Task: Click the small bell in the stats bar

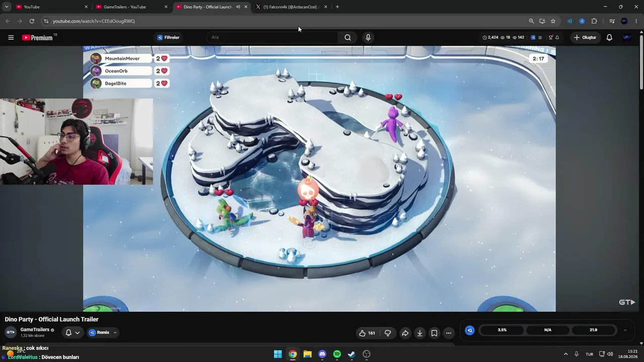Action: click(557, 37)
